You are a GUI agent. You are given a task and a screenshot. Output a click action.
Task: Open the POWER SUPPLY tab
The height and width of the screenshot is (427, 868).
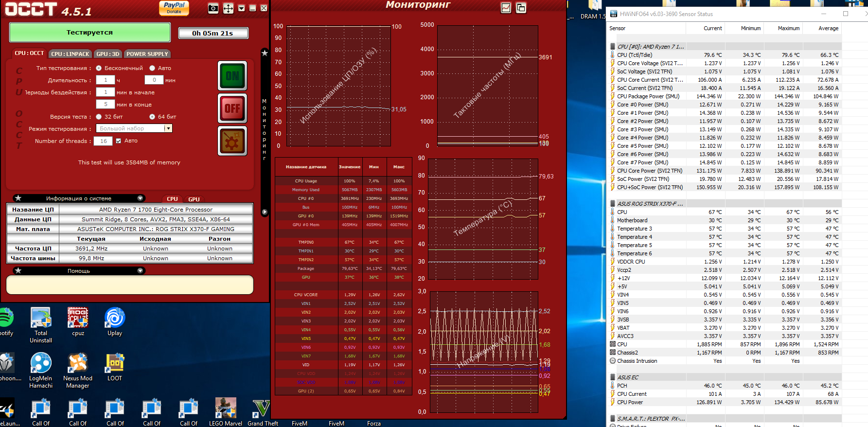(147, 54)
